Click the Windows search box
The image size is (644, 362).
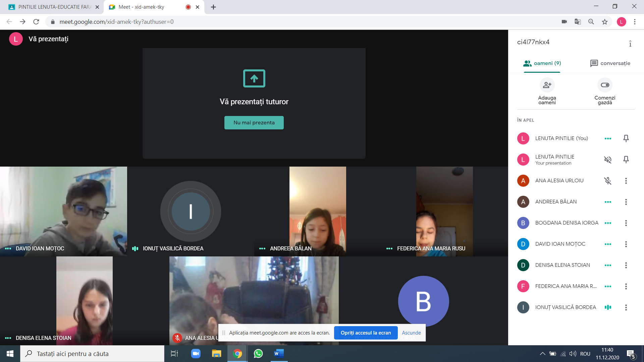click(x=92, y=354)
